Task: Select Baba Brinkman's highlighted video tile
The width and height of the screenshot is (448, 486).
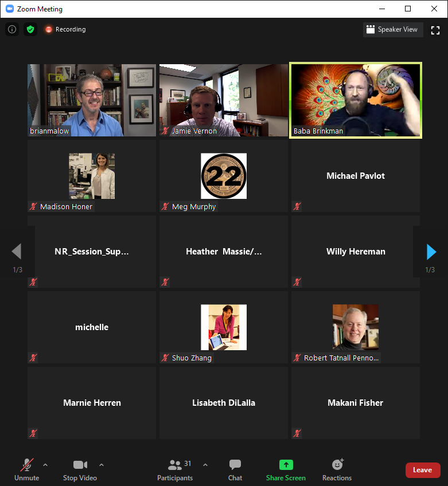Action: (356, 100)
